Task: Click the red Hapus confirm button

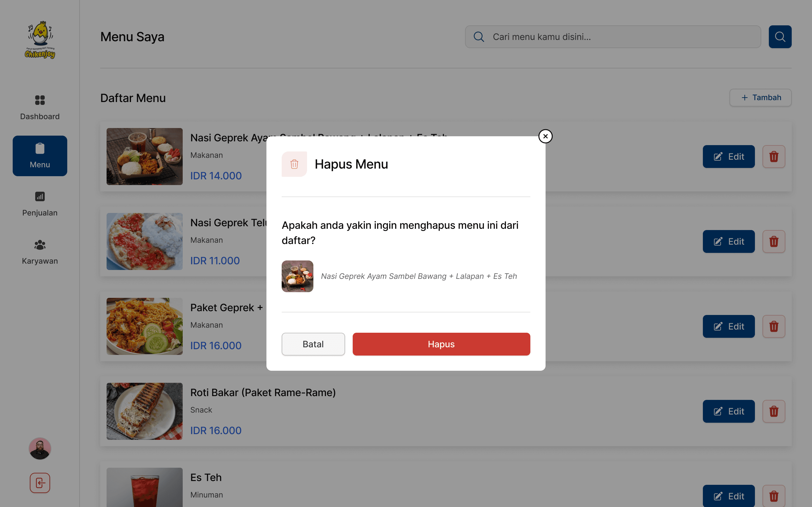Action: point(441,344)
